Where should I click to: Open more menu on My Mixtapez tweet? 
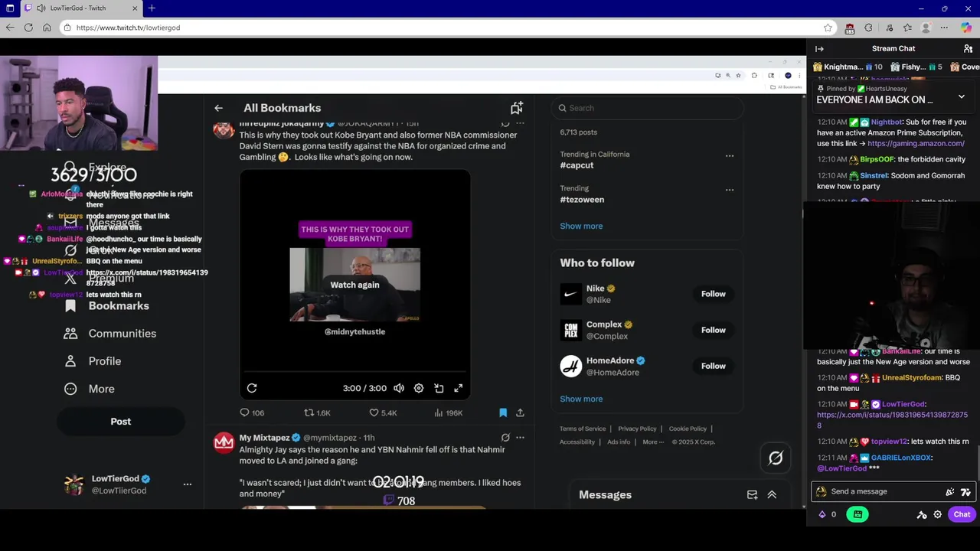click(520, 438)
